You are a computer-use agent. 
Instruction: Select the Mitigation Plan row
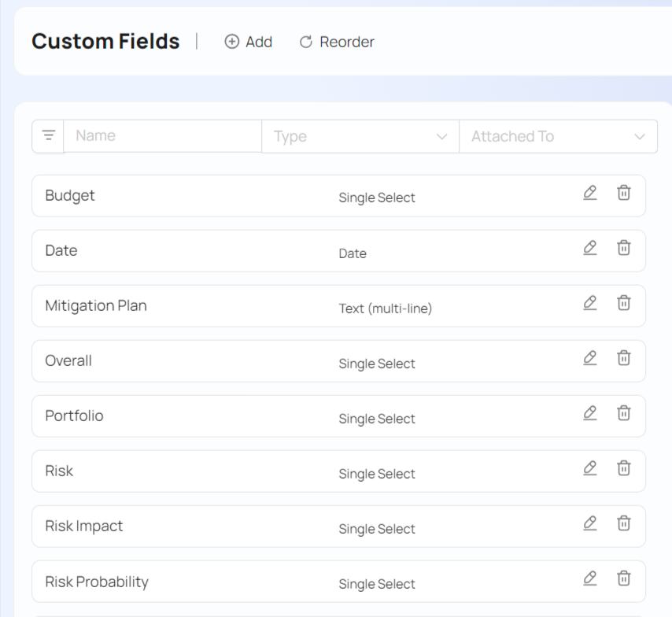click(x=96, y=306)
